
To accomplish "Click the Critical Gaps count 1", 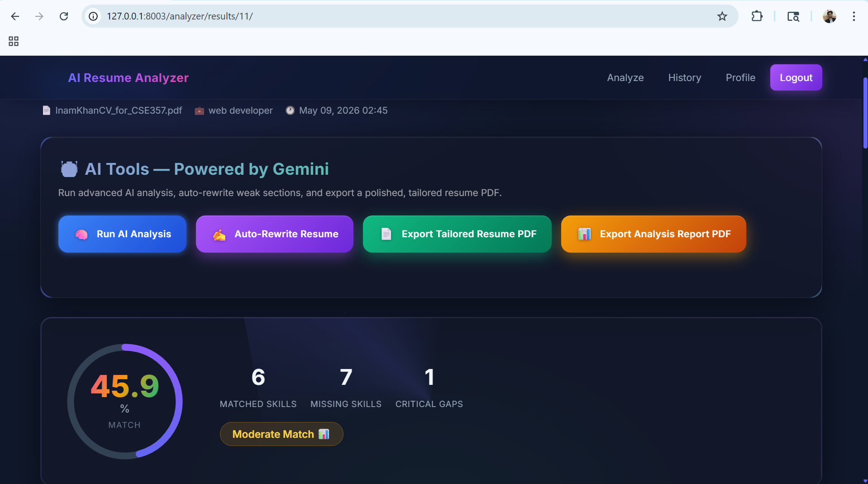I will tap(429, 377).
